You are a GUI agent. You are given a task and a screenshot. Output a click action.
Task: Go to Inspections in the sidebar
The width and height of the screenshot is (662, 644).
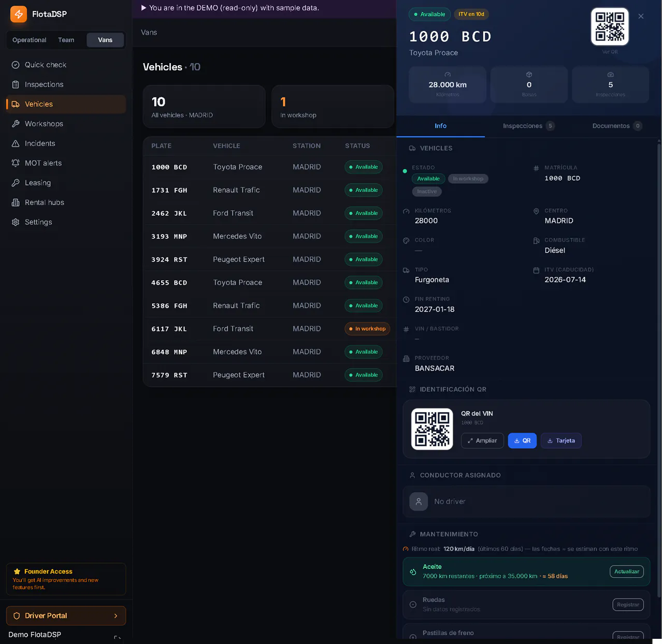coord(66,84)
